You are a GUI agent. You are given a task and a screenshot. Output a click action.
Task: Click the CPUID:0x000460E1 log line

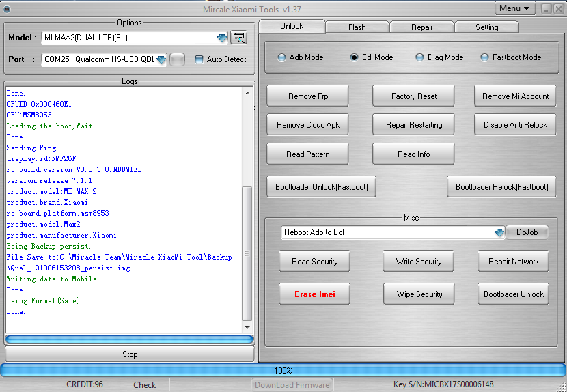[x=39, y=104]
